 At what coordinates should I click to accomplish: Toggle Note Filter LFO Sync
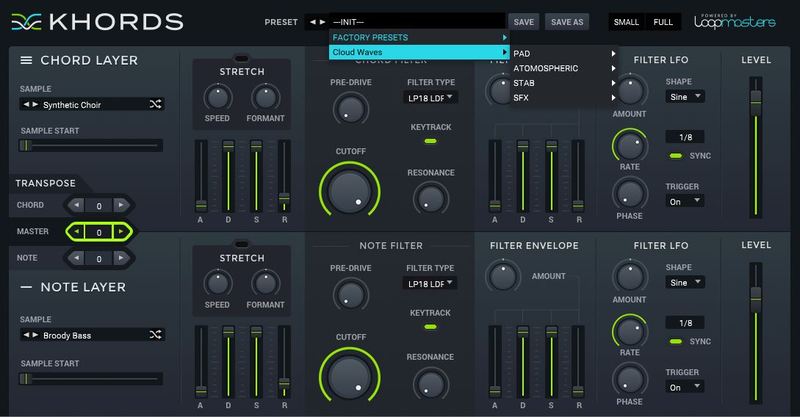[676, 341]
